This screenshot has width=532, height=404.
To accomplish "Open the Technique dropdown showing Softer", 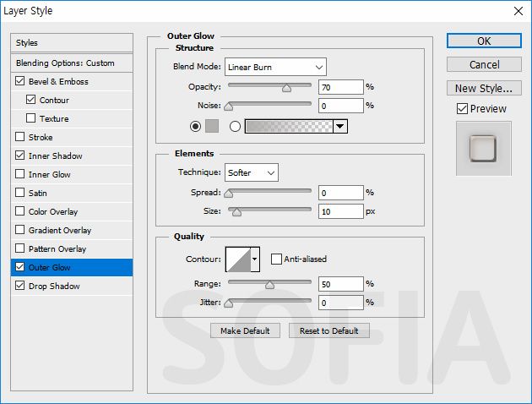I will point(252,172).
